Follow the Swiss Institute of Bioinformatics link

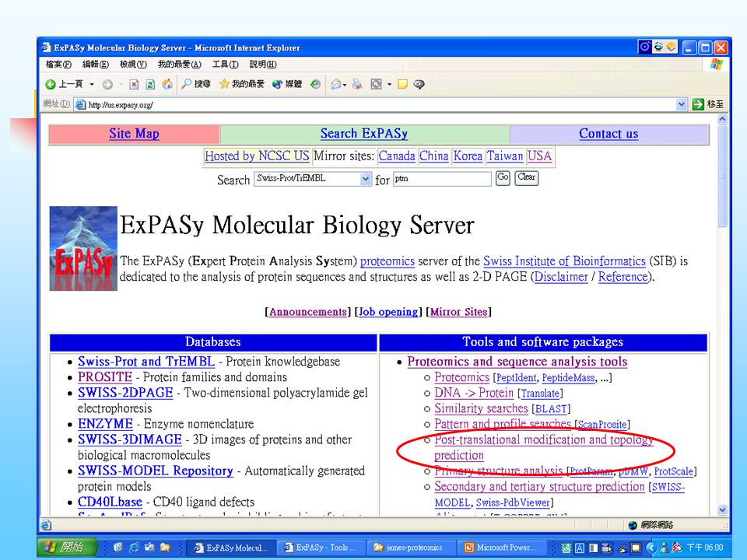click(564, 261)
